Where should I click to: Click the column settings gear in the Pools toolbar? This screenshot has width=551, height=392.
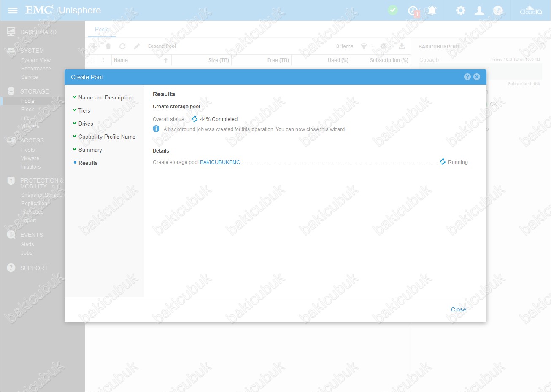click(384, 46)
